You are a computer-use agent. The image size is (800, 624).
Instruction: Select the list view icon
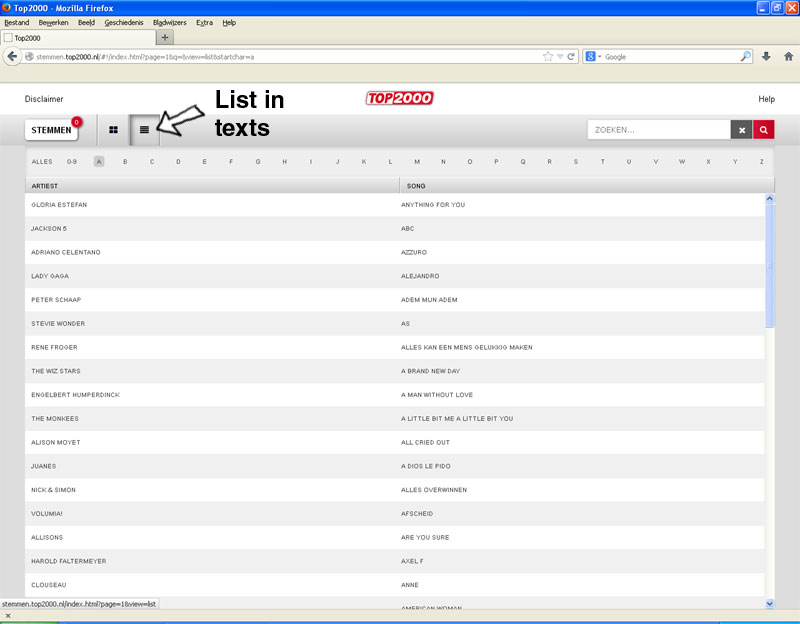(x=144, y=130)
